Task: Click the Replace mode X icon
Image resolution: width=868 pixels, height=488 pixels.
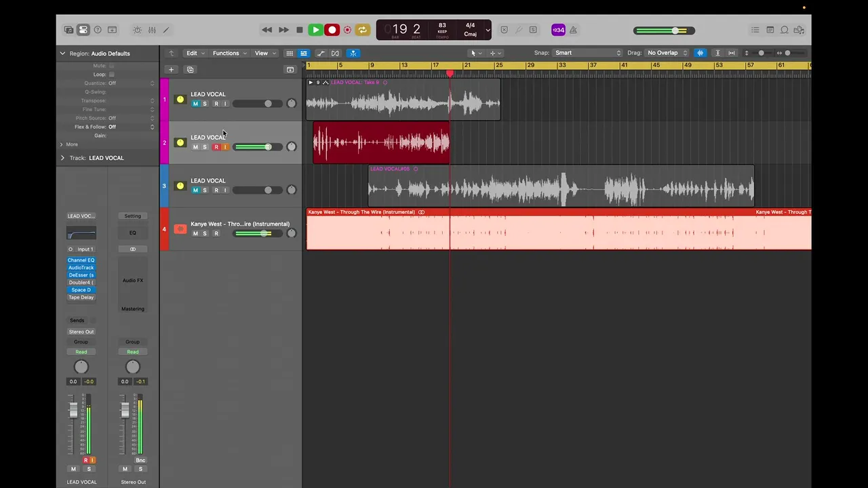Action: (504, 30)
